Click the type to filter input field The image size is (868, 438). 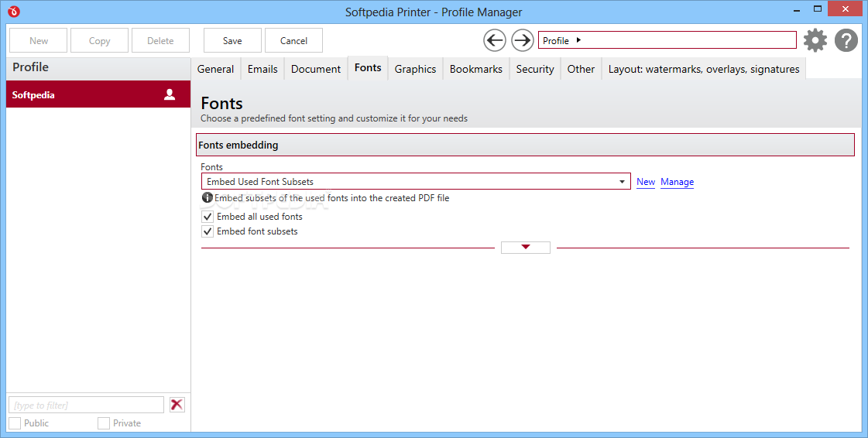87,405
